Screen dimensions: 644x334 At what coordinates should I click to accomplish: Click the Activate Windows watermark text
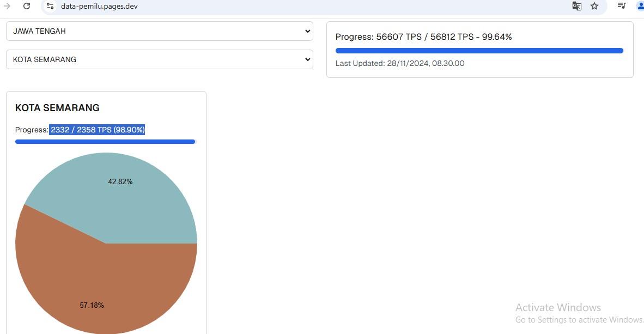tap(558, 307)
